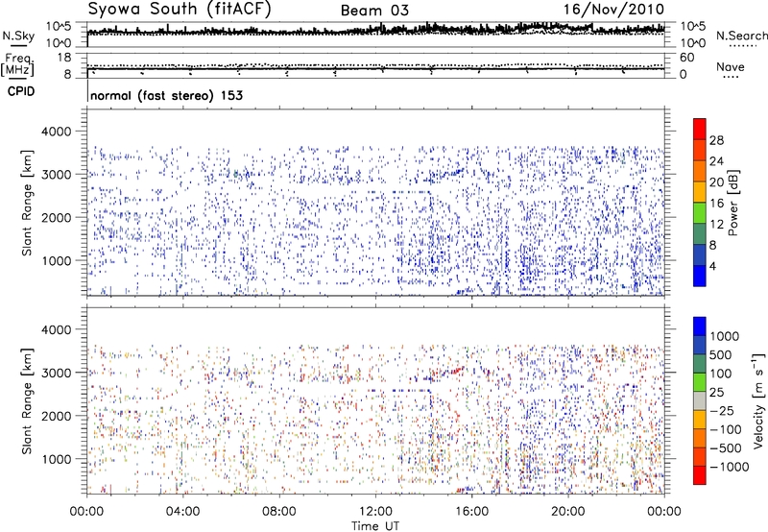Click the red top of power colorbar

coord(700,129)
